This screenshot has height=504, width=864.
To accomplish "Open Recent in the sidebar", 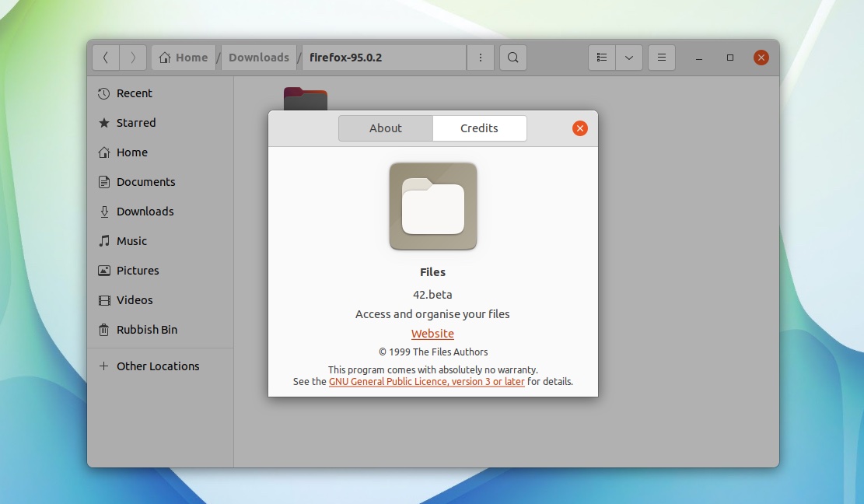I will tap(160, 93).
